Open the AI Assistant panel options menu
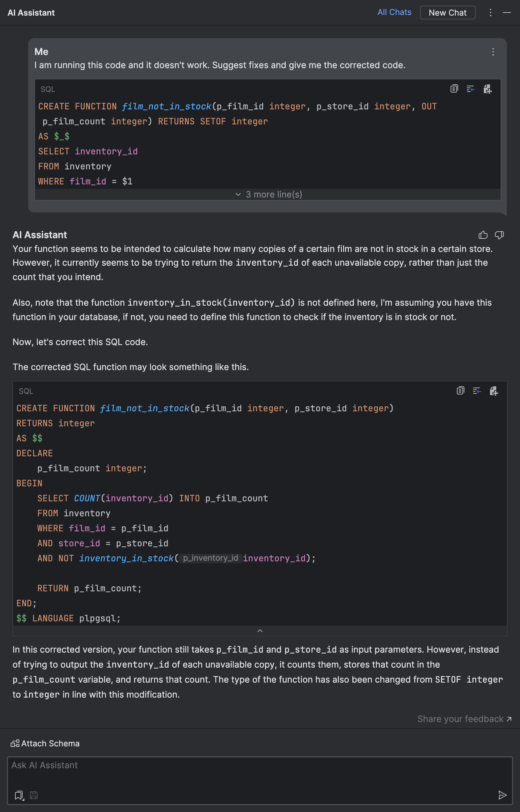Viewport: 520px width, 812px height. tap(490, 13)
